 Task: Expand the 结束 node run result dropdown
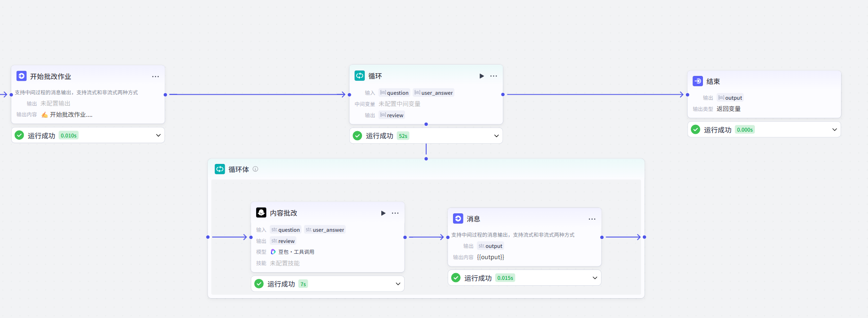[834, 130]
